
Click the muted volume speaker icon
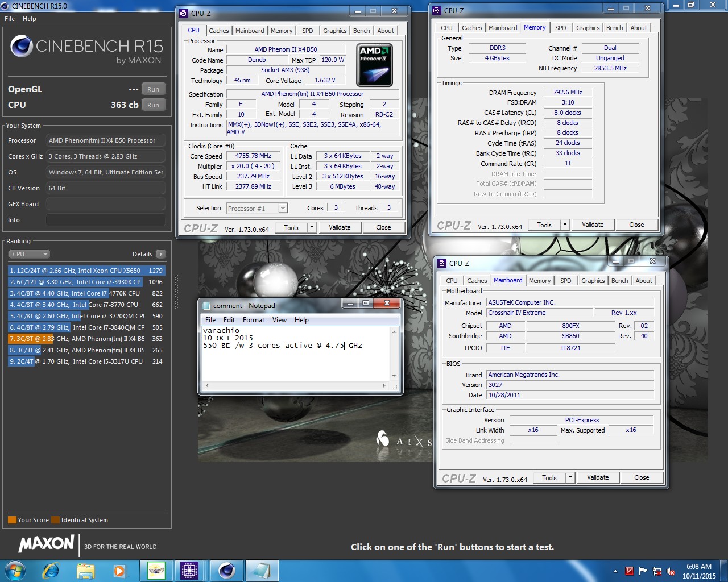[x=671, y=571]
